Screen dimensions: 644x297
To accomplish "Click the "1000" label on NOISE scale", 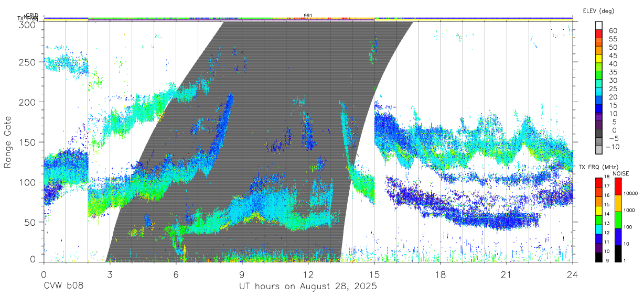I will [x=629, y=210].
